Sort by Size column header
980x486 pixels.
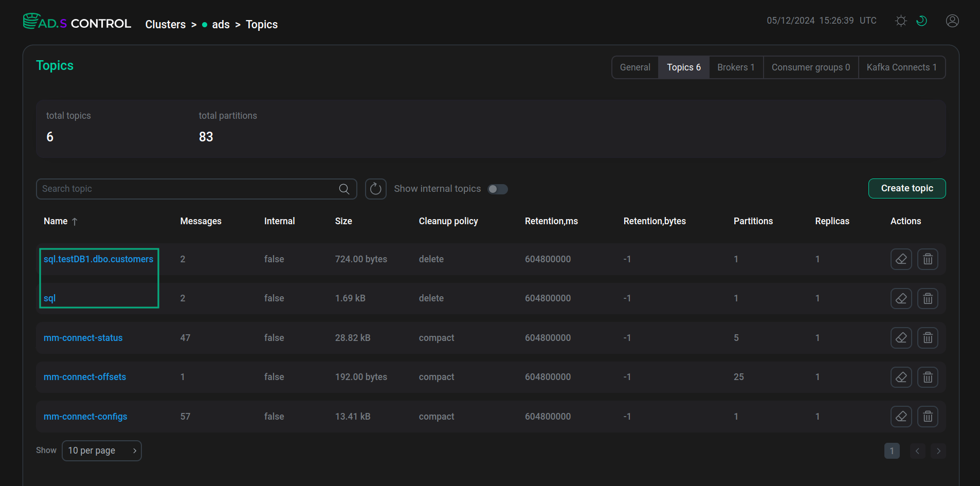(x=343, y=221)
